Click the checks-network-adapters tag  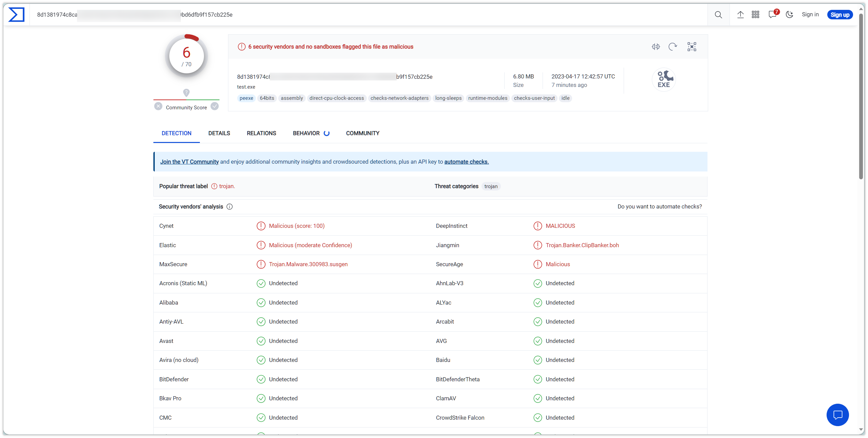(x=399, y=98)
